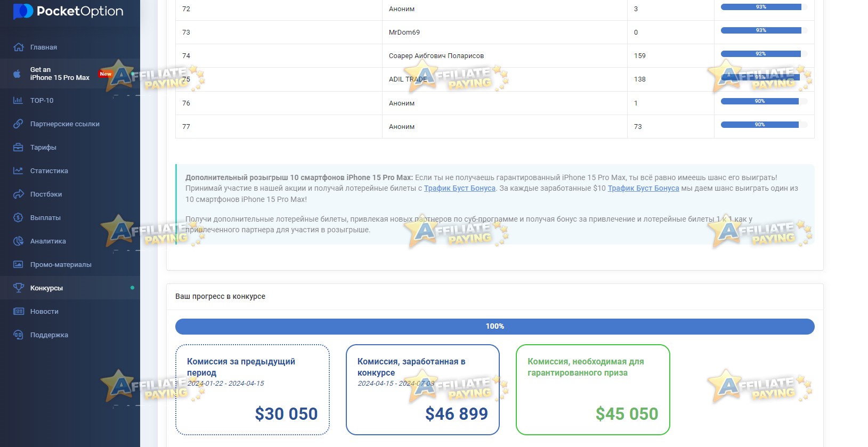Click the PocketOption logo
Image resolution: width=868 pixels, height=447 pixels.
point(68,11)
